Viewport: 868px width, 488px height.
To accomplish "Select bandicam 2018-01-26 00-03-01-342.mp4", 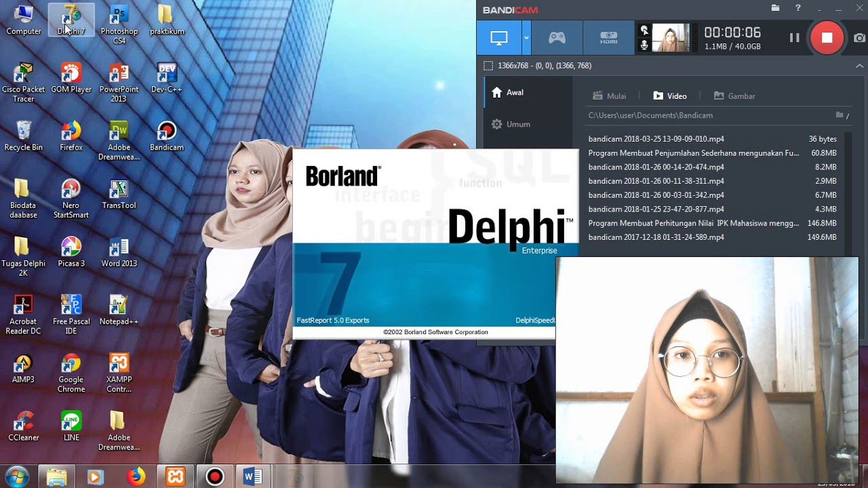I will click(x=712, y=195).
